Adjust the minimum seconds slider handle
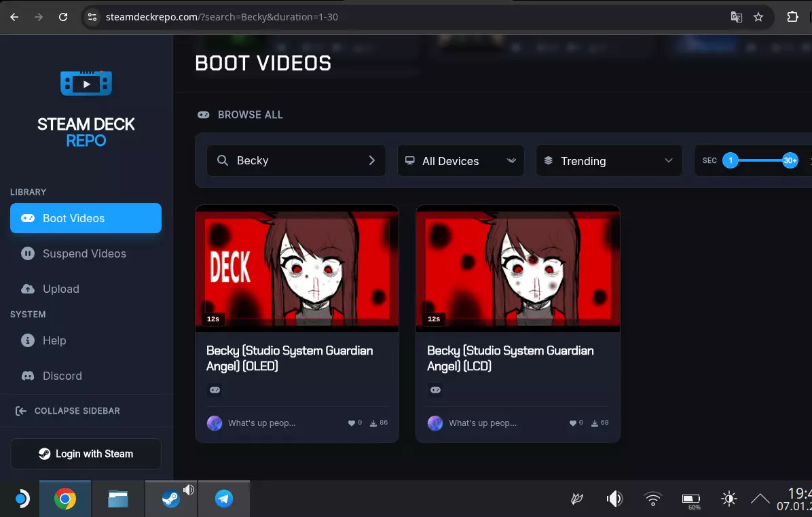Image resolution: width=812 pixels, height=517 pixels. (x=731, y=160)
